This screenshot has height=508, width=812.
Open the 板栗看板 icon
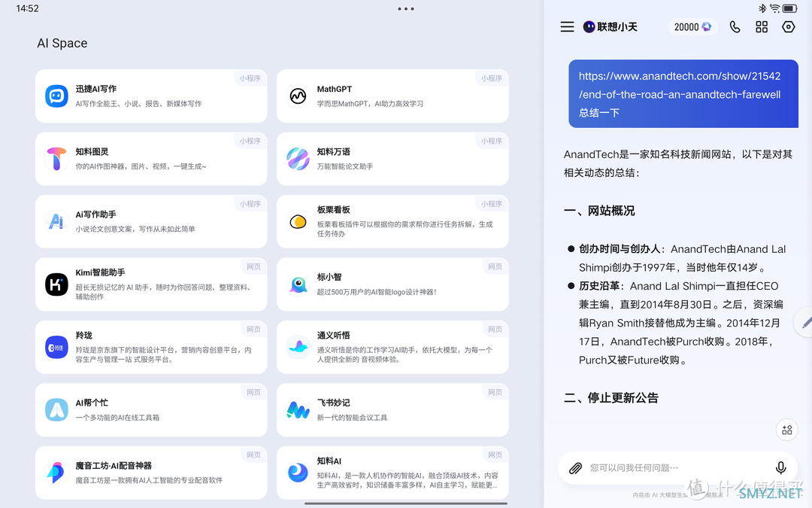point(298,221)
